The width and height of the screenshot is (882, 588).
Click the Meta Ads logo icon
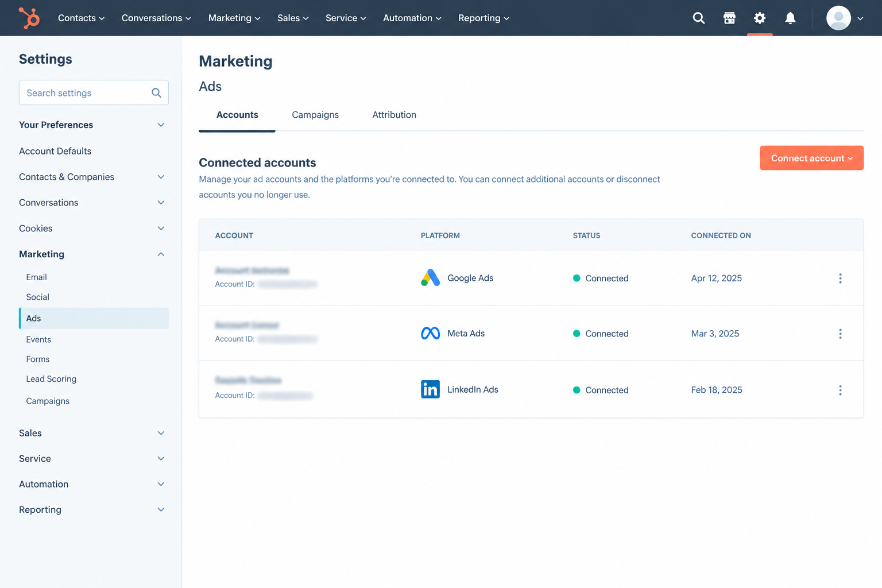(x=430, y=333)
